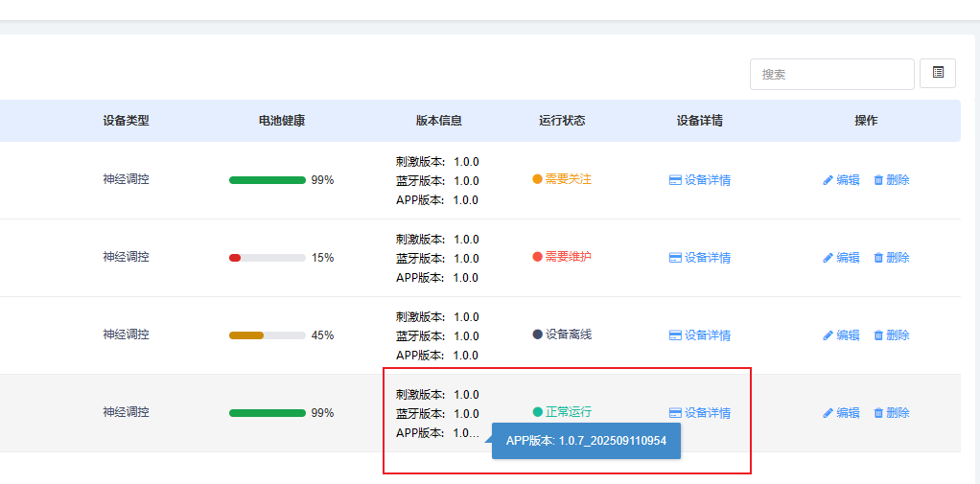Click the 操作 column header
Image resolution: width=980 pixels, height=484 pixels.
click(866, 121)
